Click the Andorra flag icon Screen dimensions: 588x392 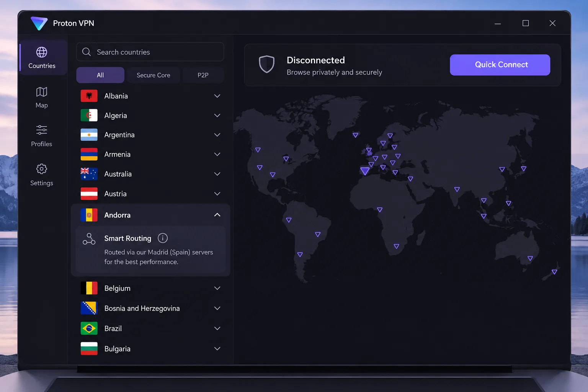(89, 215)
